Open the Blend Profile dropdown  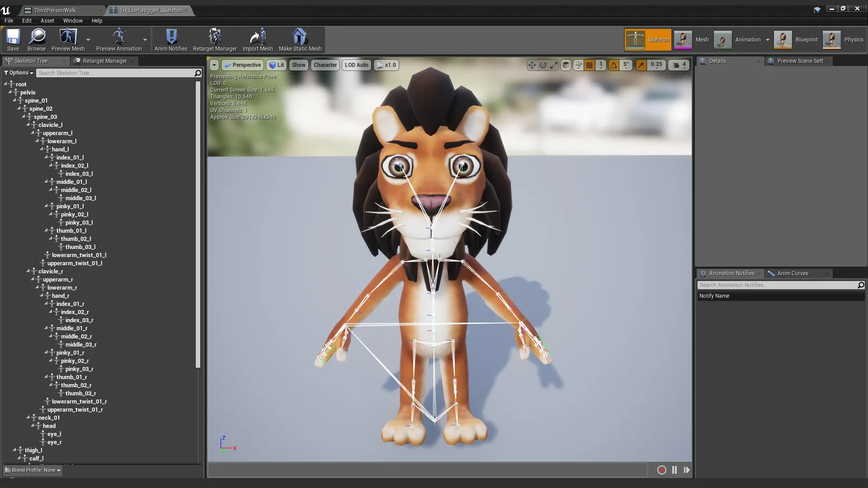tap(32, 470)
